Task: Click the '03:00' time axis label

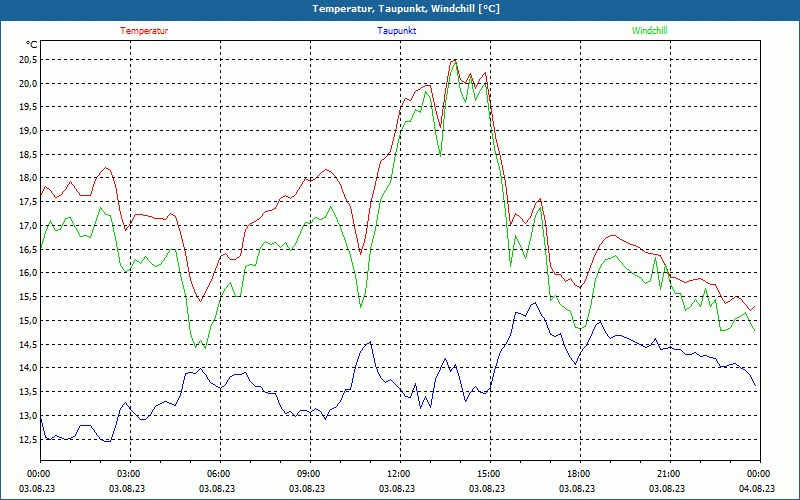Action: coord(130,473)
